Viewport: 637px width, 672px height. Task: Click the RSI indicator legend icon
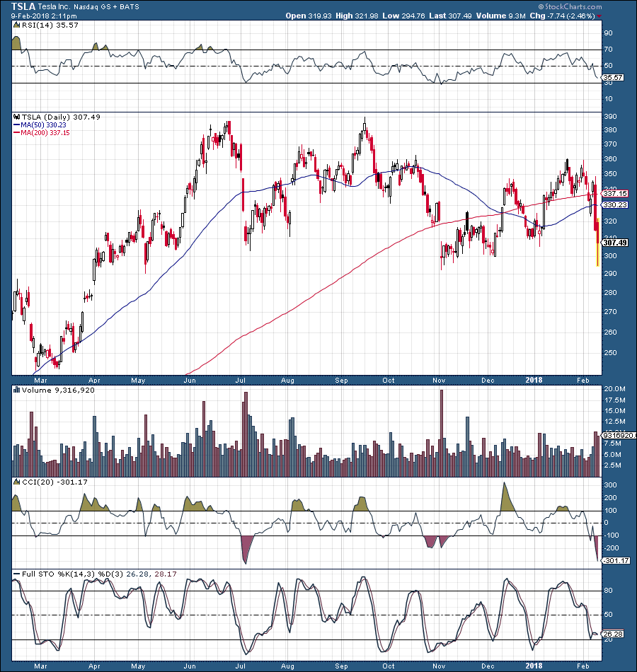[x=17, y=25]
